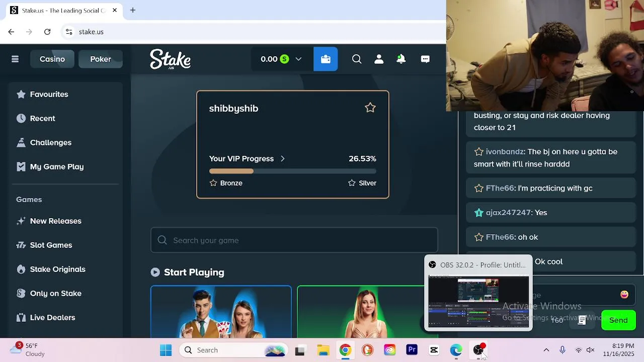This screenshot has width=644, height=362.
Task: Open the user profile icon
Action: point(379,59)
